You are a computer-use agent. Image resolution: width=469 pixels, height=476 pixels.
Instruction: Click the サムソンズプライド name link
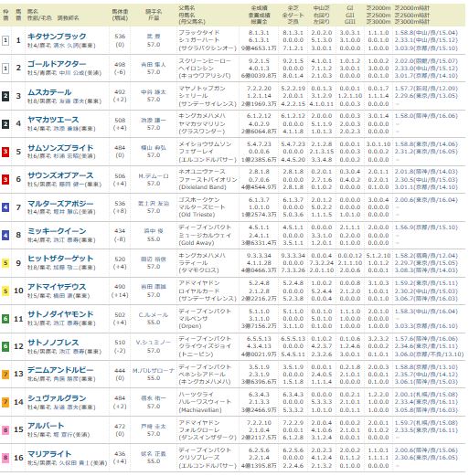point(60,148)
